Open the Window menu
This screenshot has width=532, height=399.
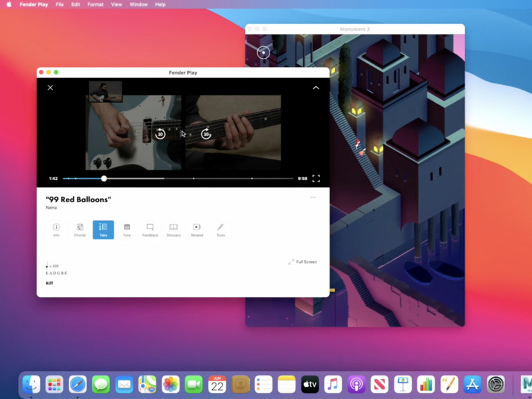point(138,4)
